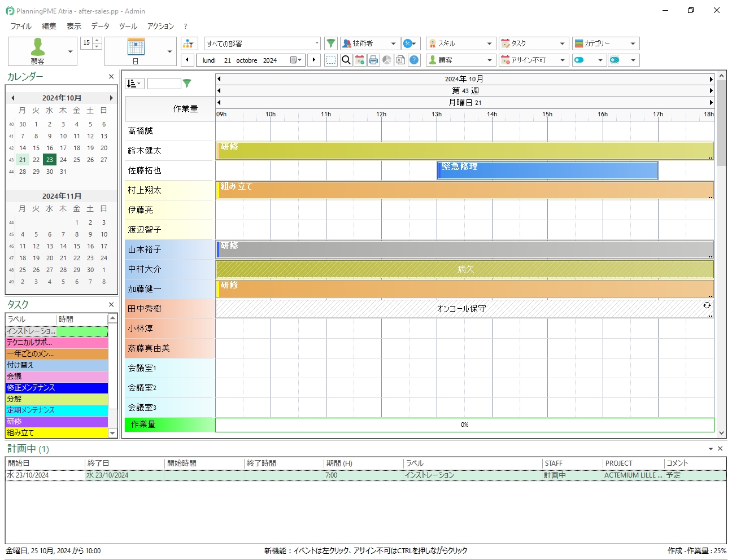
Task: Click the printer icon
Action: [373, 60]
